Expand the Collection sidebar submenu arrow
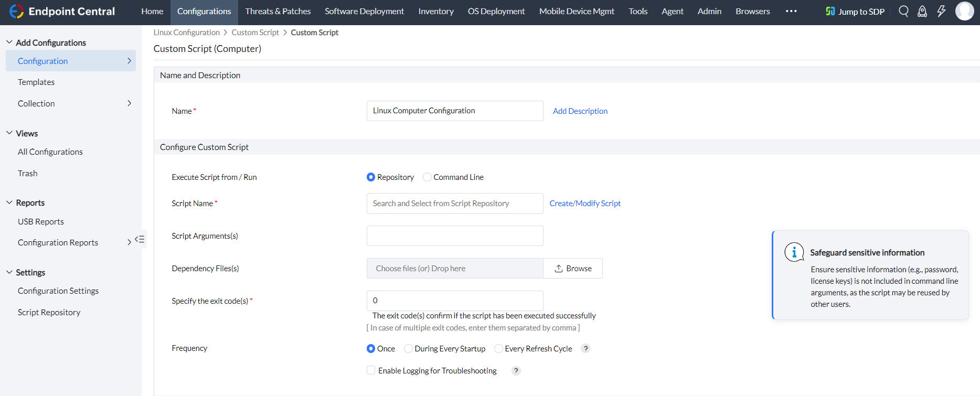Viewport: 980px width, 396px height. coord(129,103)
